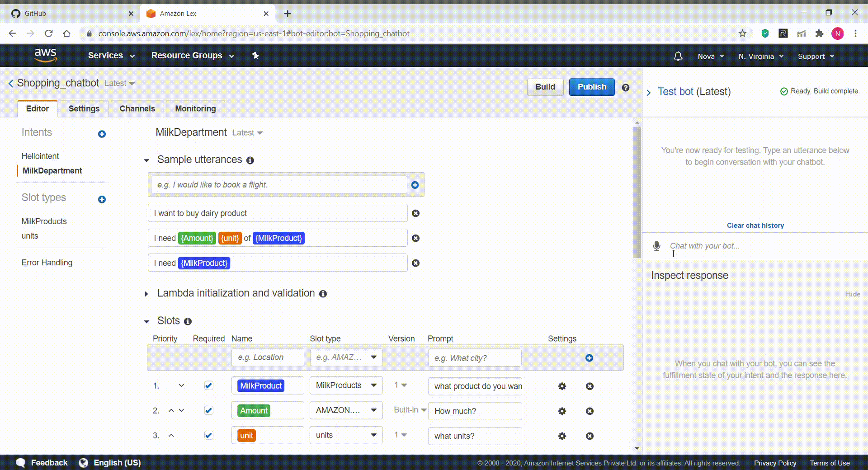
Task: Add a new slot type with plus icon
Action: [x=102, y=199]
